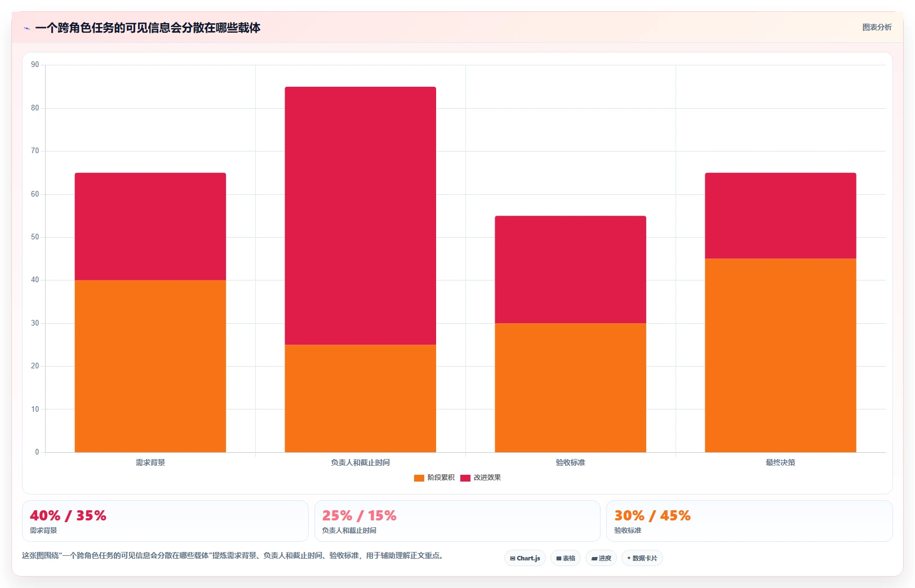Select the 进度 tag pill
915x588 pixels.
[x=601, y=558]
